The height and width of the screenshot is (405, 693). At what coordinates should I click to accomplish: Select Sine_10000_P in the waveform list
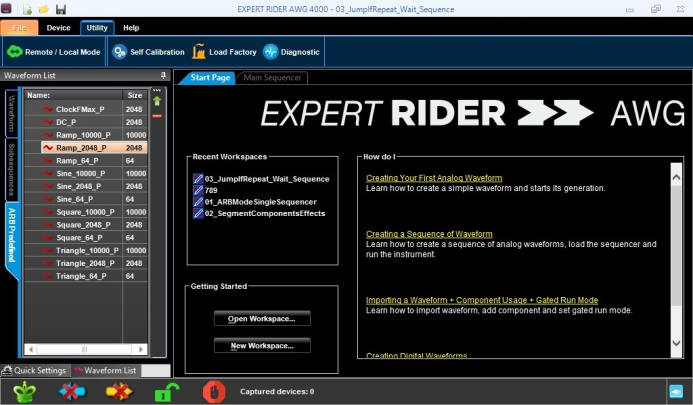coord(80,173)
